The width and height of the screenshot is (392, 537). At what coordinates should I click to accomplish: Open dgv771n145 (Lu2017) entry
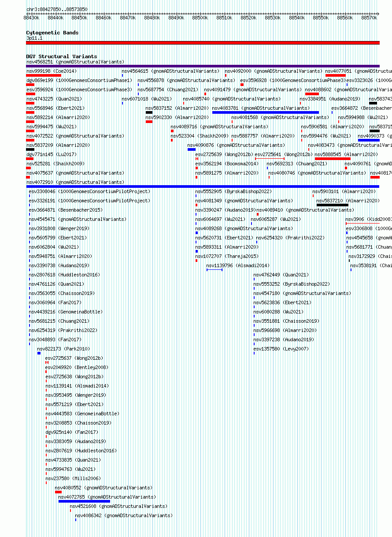tap(51, 154)
